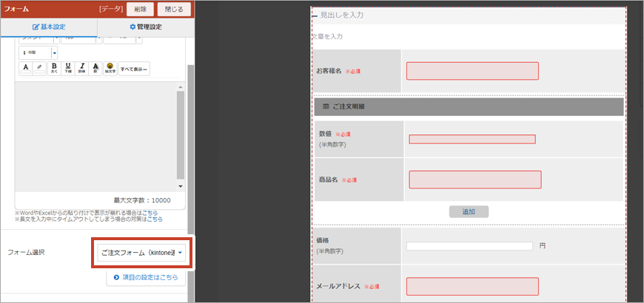The height and width of the screenshot is (303, 644).
Task: Click the お客様名 input field
Action: (x=472, y=71)
